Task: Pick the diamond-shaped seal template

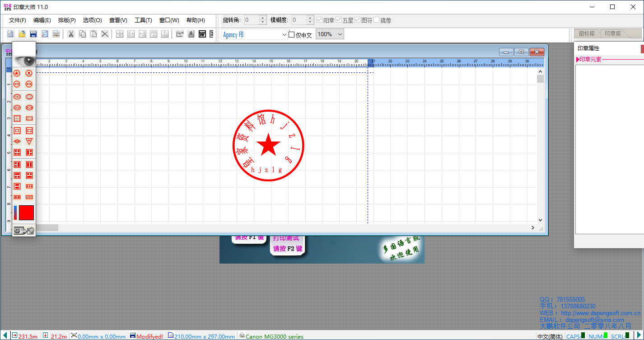Action: click(x=17, y=142)
